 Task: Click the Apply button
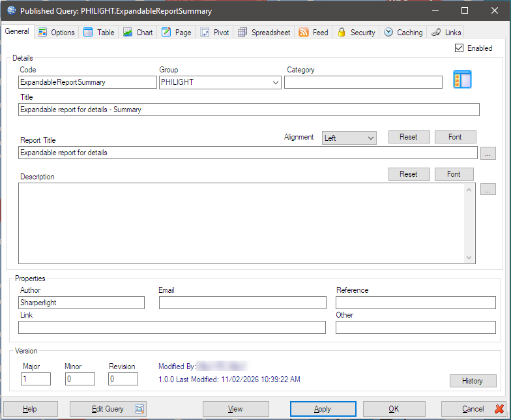point(323,409)
